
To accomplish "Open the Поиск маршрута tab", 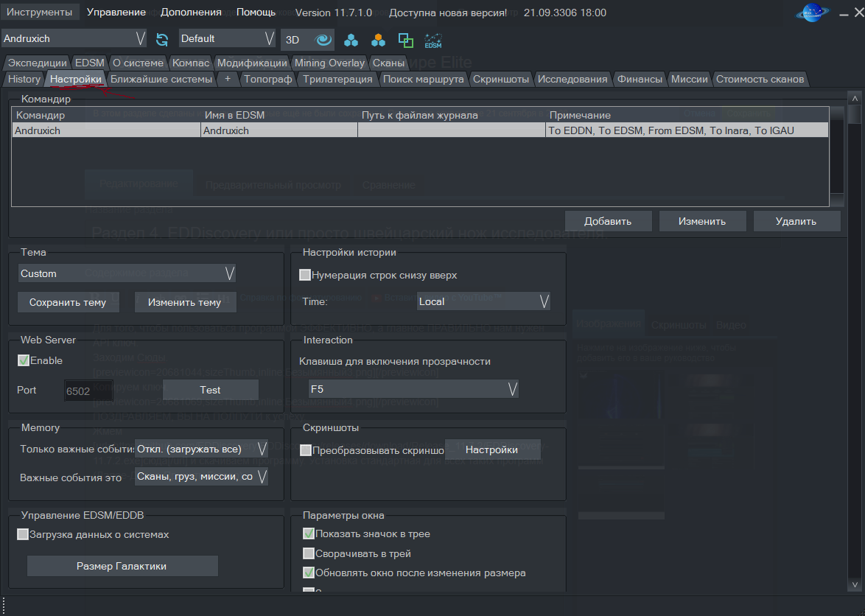I will (x=423, y=79).
